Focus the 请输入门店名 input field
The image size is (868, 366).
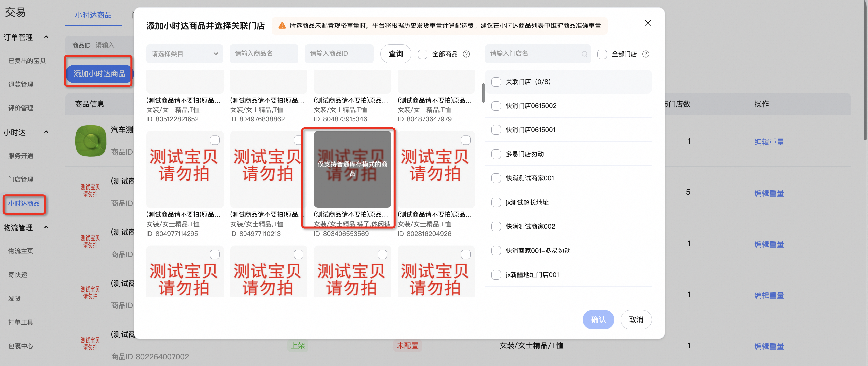pos(537,54)
